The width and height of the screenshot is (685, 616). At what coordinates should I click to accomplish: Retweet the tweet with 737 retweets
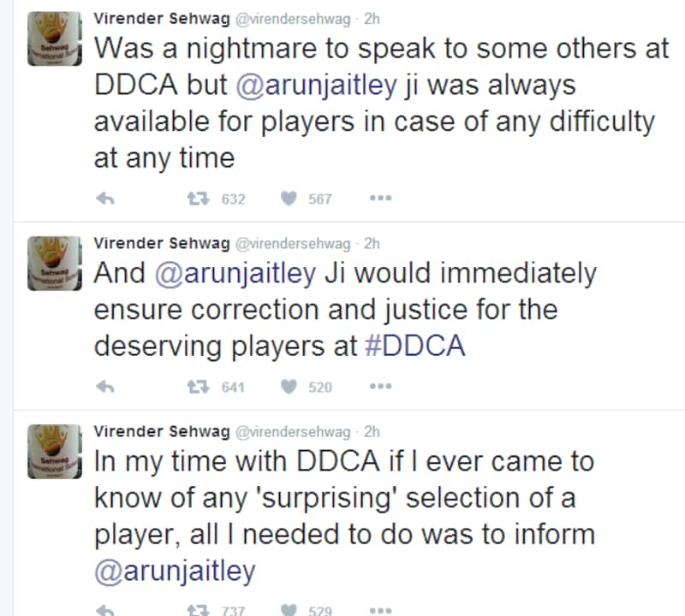pyautogui.click(x=197, y=610)
